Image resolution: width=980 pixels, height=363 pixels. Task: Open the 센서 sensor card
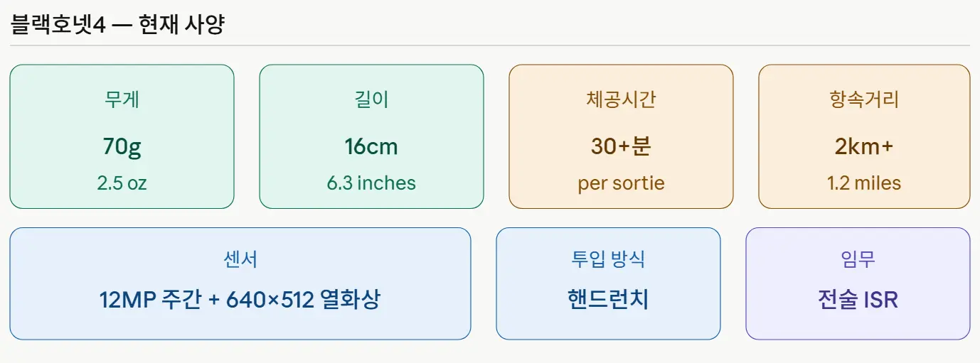[x=240, y=283]
